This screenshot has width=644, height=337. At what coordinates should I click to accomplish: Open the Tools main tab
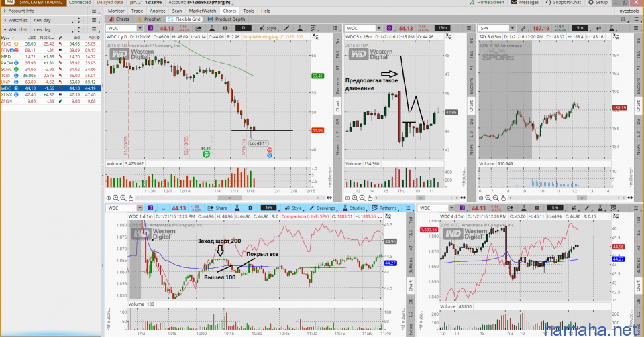coord(248,11)
